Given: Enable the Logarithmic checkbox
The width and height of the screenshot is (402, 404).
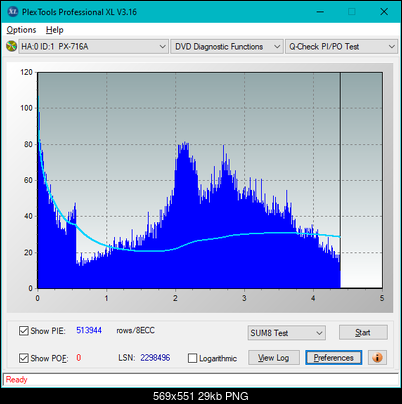Looking at the screenshot, I should coord(192,358).
